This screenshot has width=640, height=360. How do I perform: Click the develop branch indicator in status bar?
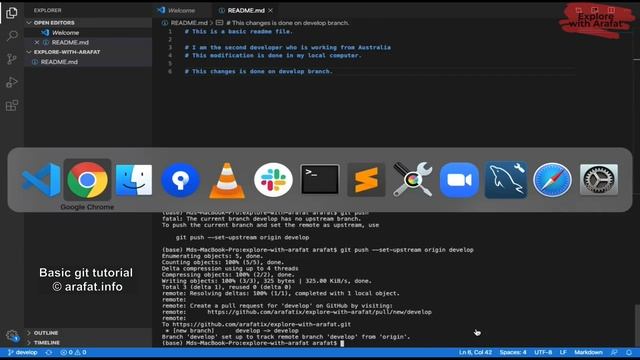[23, 352]
